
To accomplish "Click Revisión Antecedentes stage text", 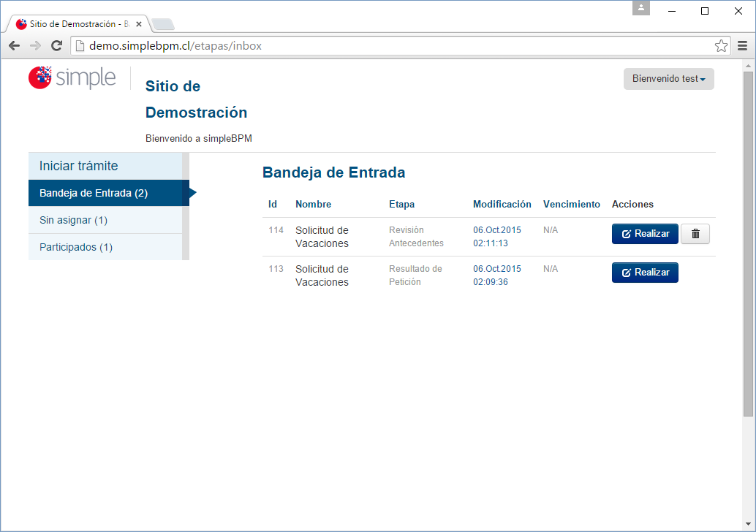I will (x=417, y=237).
